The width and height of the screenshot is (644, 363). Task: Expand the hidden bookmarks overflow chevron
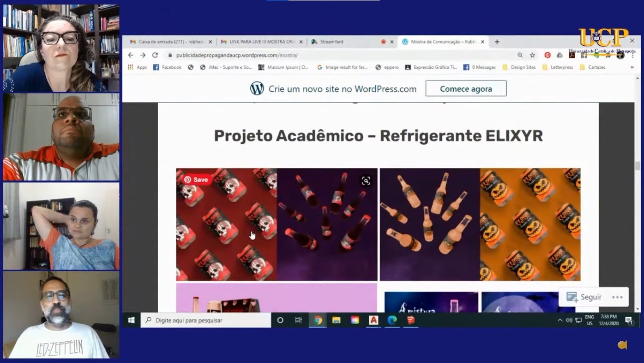coord(632,68)
